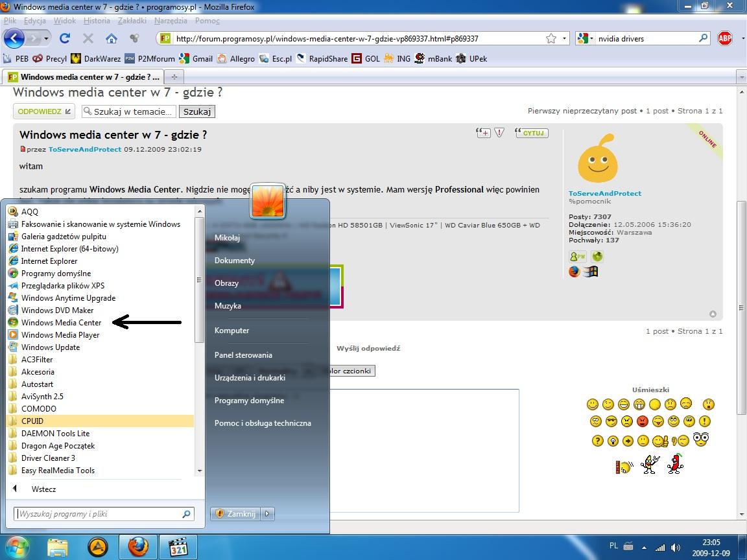Bookmark this page with the star icon
The width and height of the screenshot is (747, 560).
click(551, 39)
